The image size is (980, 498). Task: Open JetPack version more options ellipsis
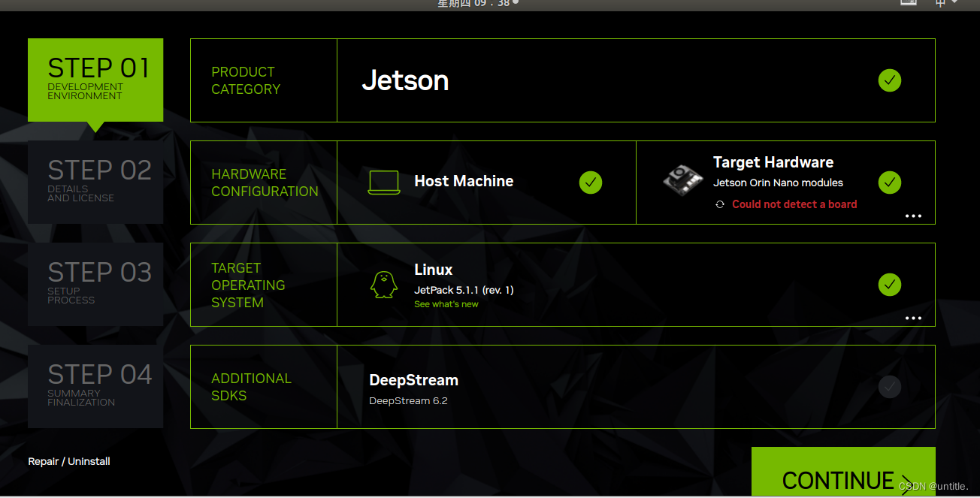pos(913,318)
